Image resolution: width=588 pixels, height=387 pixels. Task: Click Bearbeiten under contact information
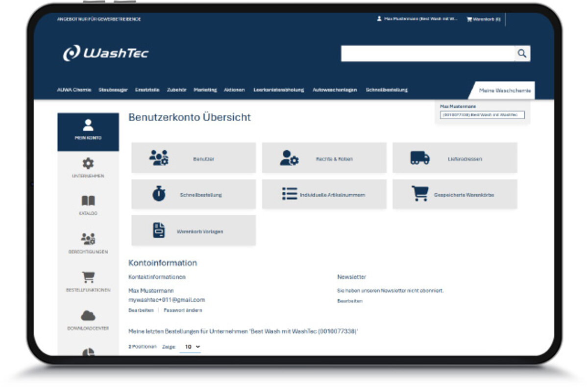pyautogui.click(x=141, y=310)
